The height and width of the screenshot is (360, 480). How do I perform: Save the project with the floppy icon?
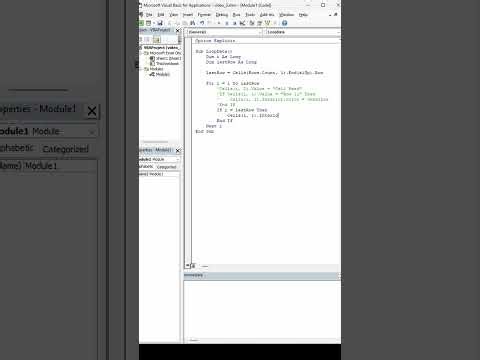click(160, 23)
